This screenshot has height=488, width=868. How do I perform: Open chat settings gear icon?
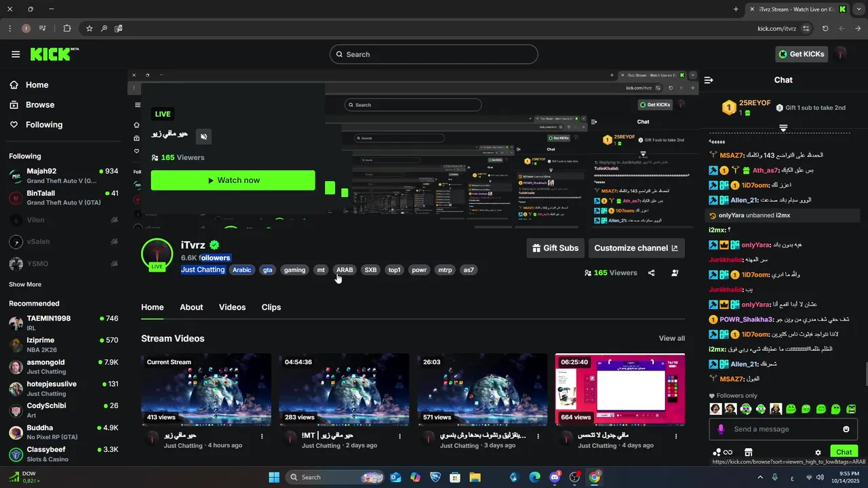coord(818,452)
